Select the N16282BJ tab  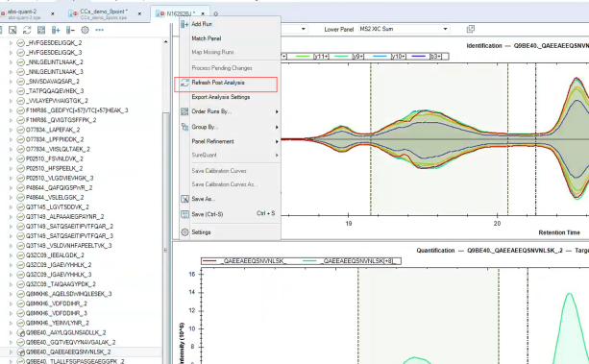click(x=181, y=13)
